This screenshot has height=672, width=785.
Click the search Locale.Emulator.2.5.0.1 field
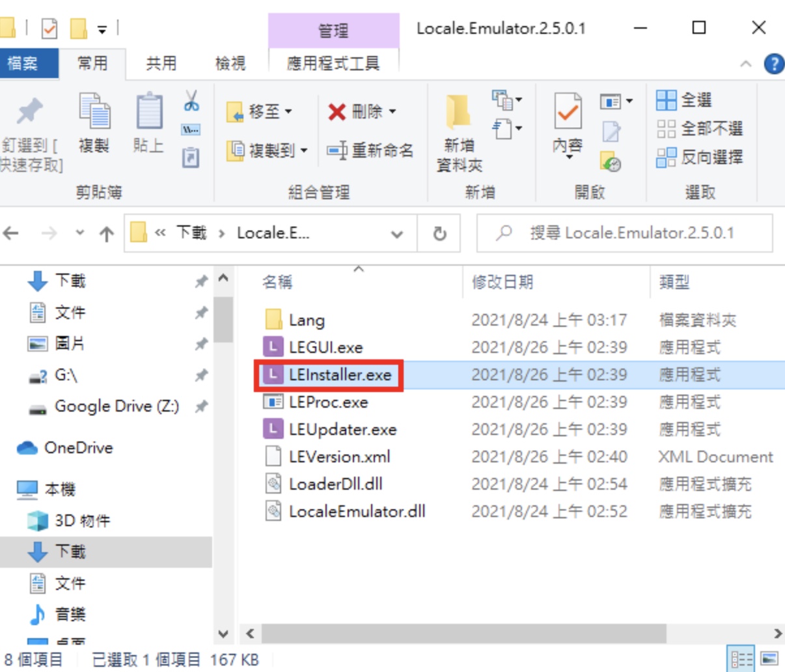625,233
